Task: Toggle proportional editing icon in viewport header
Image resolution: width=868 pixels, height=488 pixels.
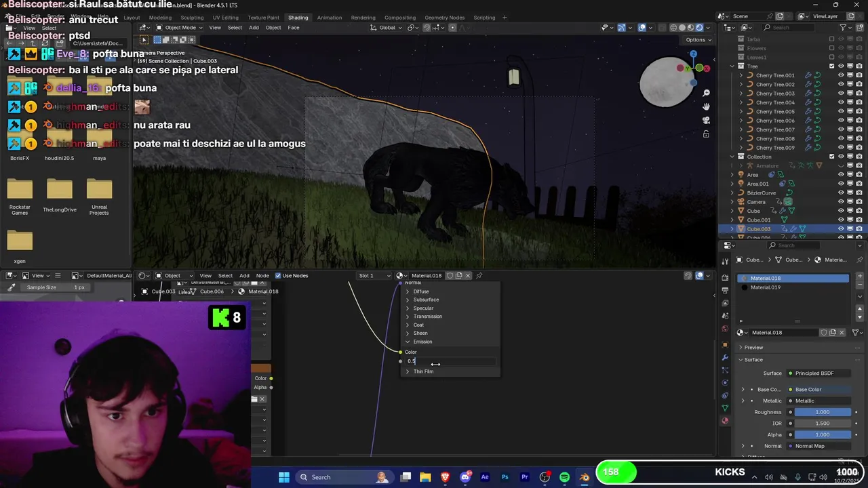Action: (x=452, y=28)
